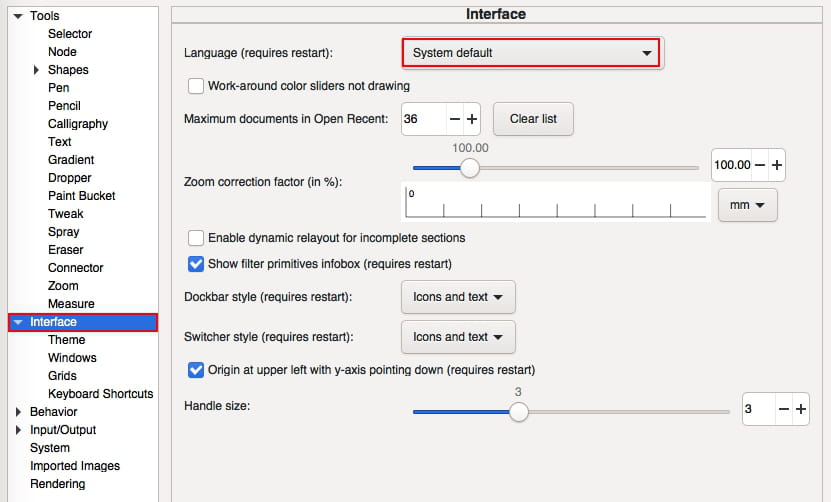Click the Handle size slider knob
Screen dimensions: 831x502
click(x=518, y=411)
